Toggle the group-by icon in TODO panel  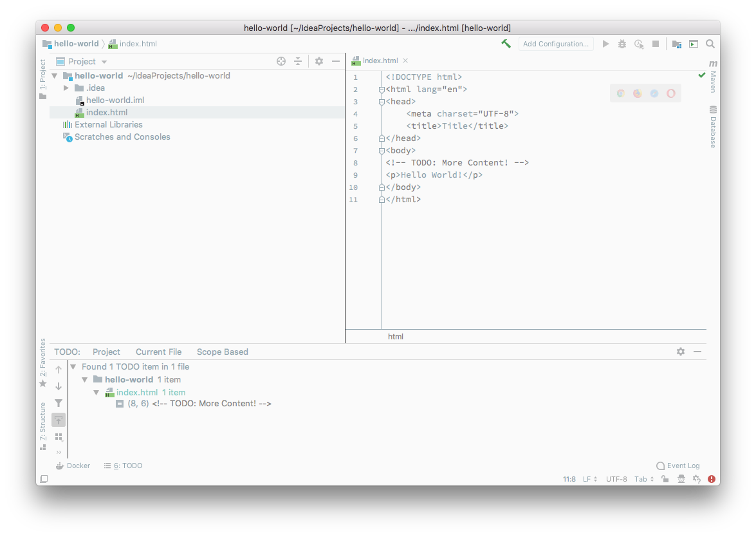59,437
